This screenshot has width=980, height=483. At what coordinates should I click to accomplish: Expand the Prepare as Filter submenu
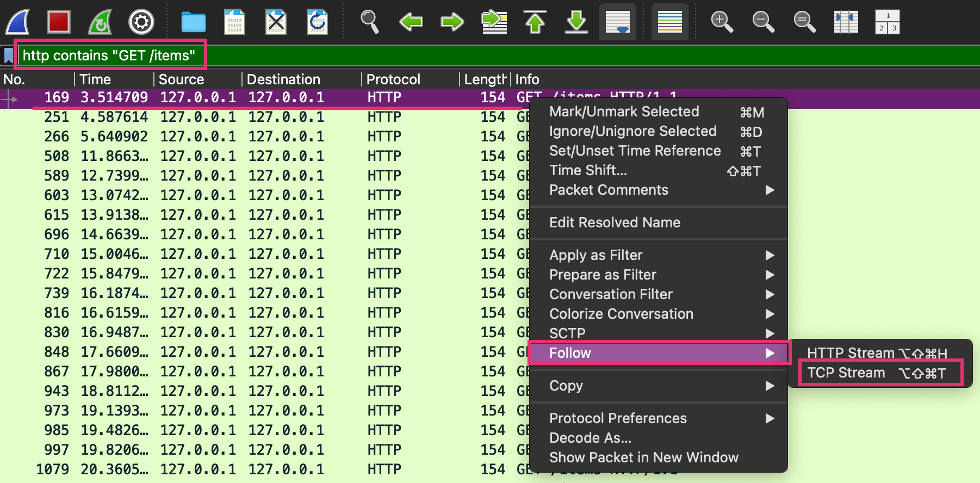(x=658, y=275)
